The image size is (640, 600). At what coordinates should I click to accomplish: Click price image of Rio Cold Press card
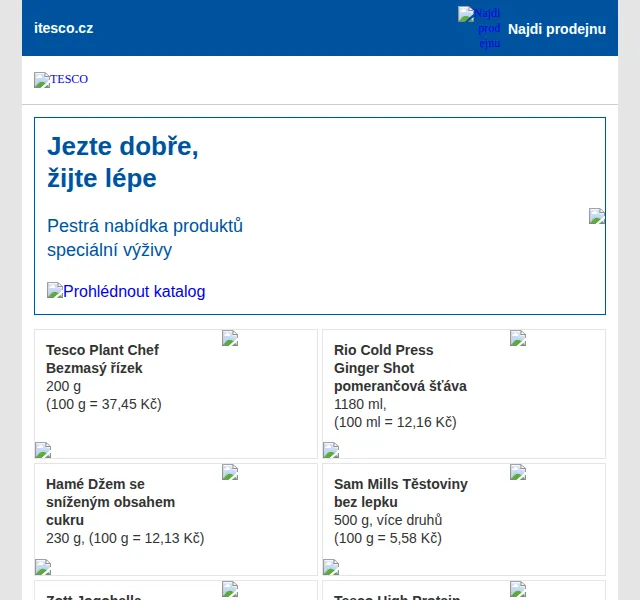(331, 450)
